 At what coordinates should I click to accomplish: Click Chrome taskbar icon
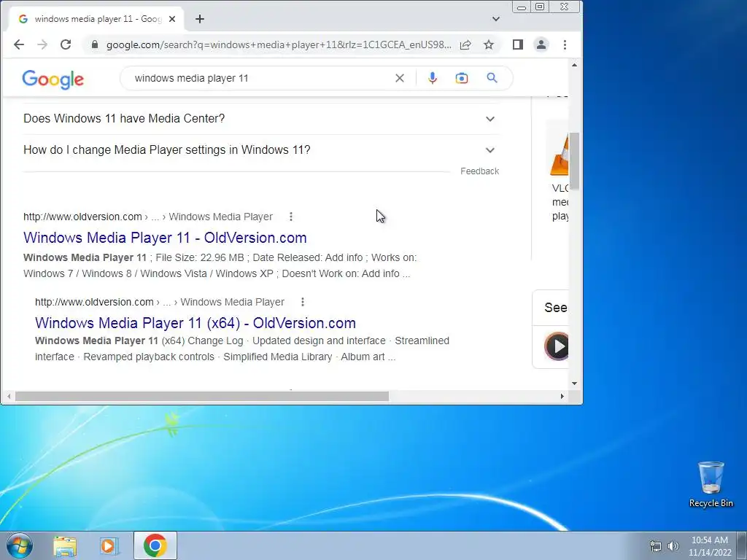pyautogui.click(x=155, y=545)
